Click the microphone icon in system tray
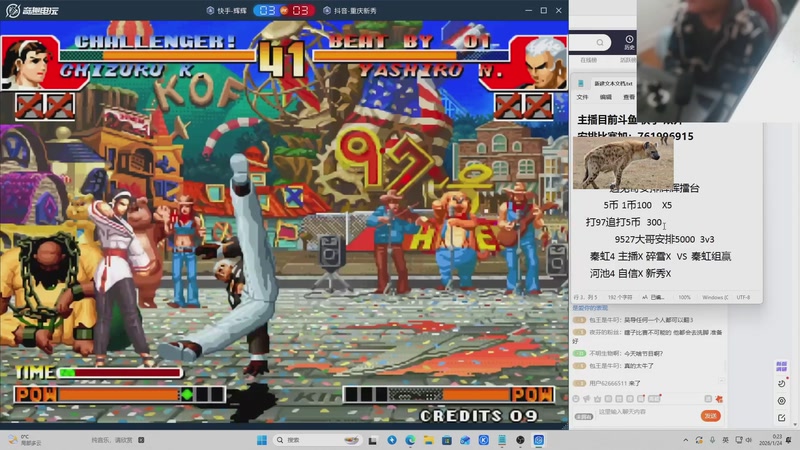This screenshot has height=450, width=800. point(712,440)
